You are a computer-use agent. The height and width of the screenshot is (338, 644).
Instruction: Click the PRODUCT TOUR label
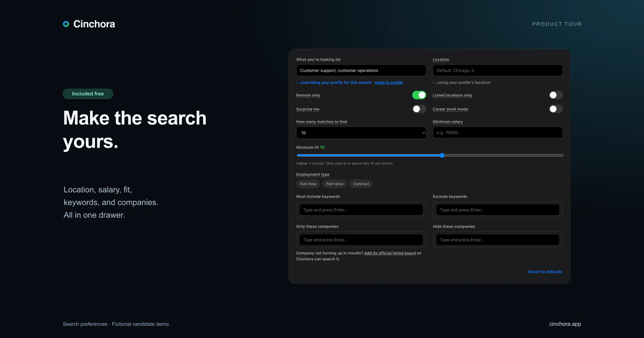tap(557, 24)
